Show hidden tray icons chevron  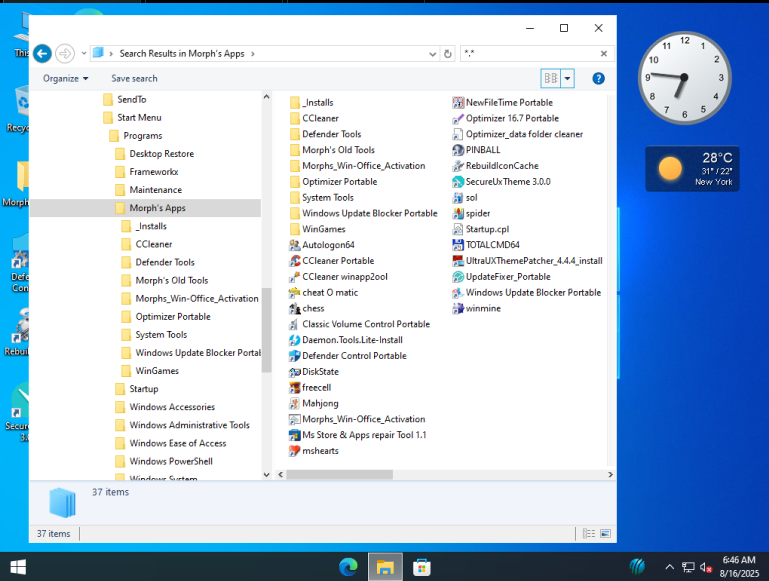[669, 567]
